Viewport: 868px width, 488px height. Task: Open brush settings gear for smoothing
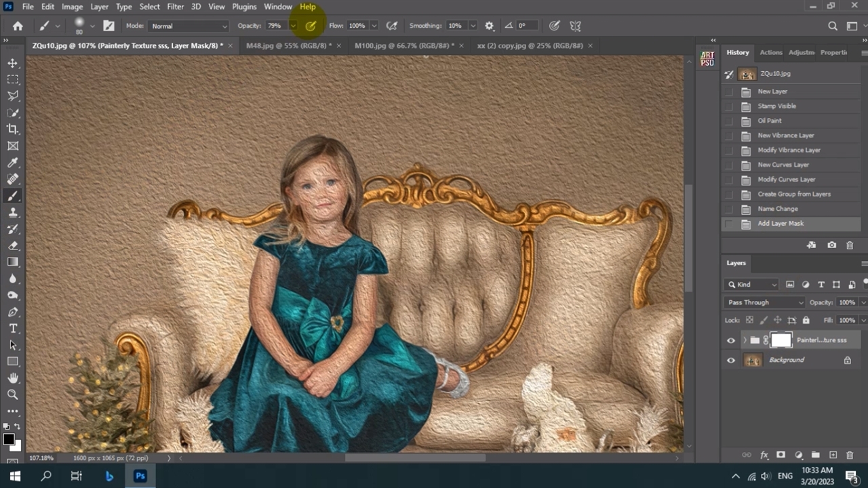tap(490, 26)
